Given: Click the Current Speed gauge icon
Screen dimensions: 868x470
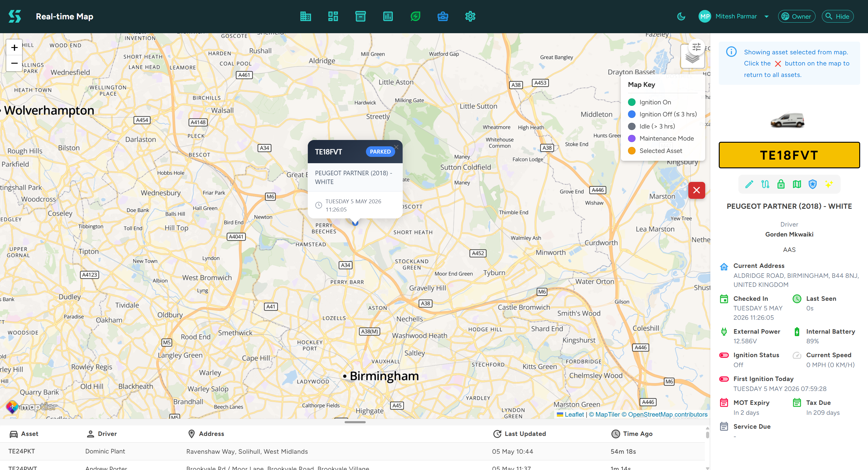Looking at the screenshot, I should [x=797, y=355].
